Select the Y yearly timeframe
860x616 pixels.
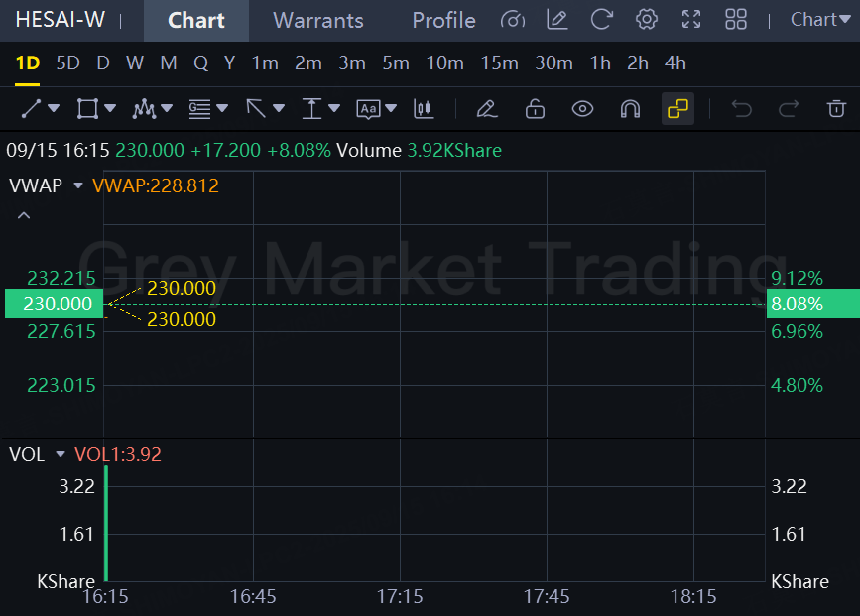230,63
